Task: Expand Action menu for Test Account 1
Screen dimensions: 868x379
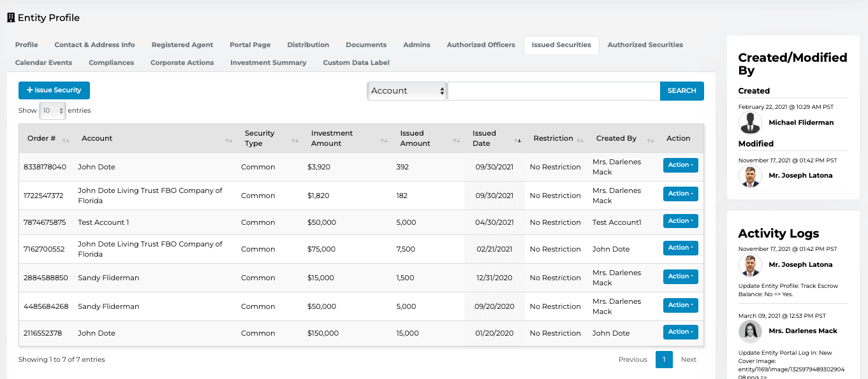Action: point(680,221)
